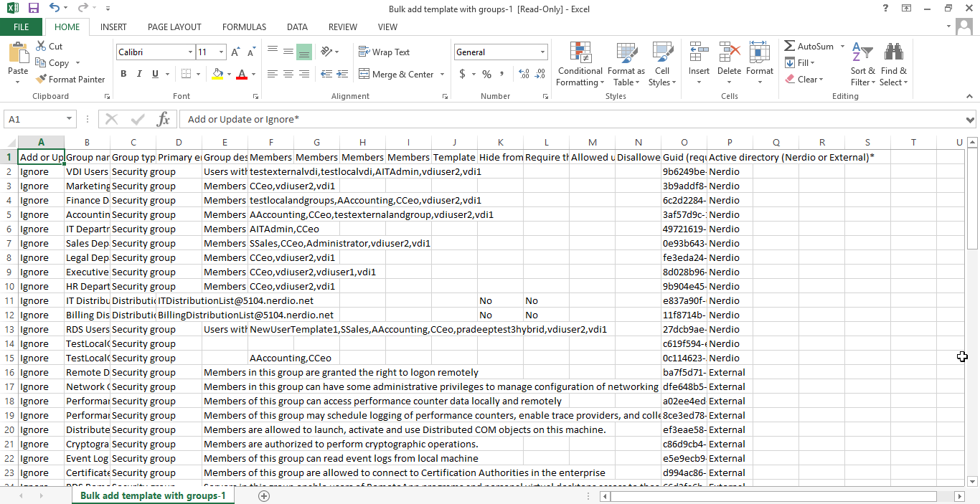The height and width of the screenshot is (504, 980).
Task: Click the Insert cells icon
Action: click(699, 53)
